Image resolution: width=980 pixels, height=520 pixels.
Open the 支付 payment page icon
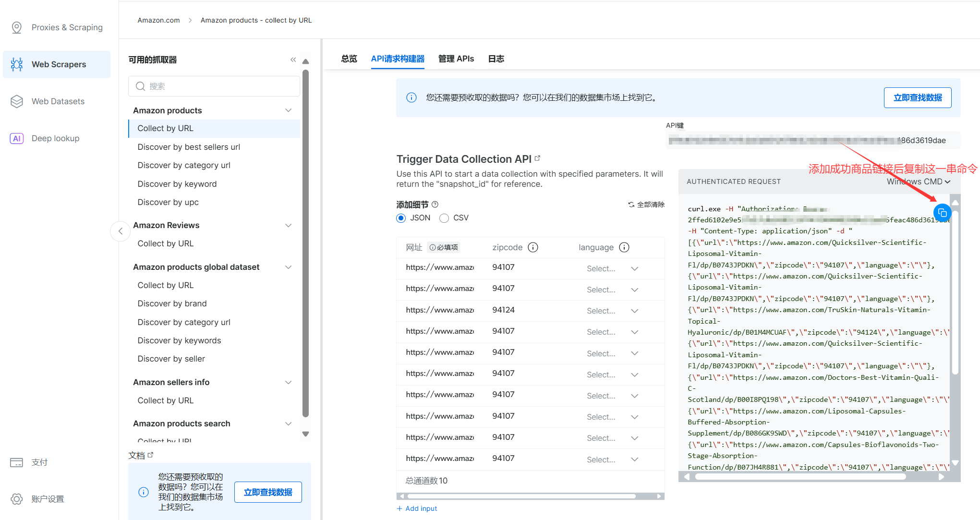(x=17, y=462)
